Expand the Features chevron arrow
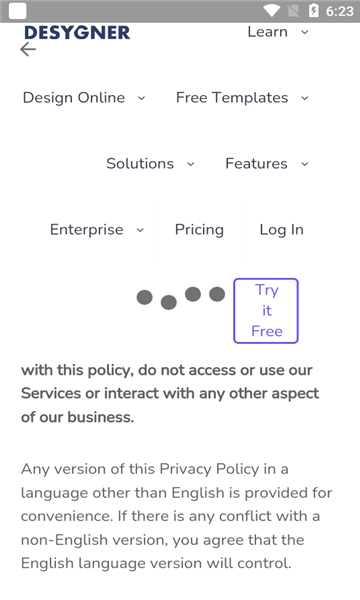The width and height of the screenshot is (360, 600). click(x=305, y=164)
